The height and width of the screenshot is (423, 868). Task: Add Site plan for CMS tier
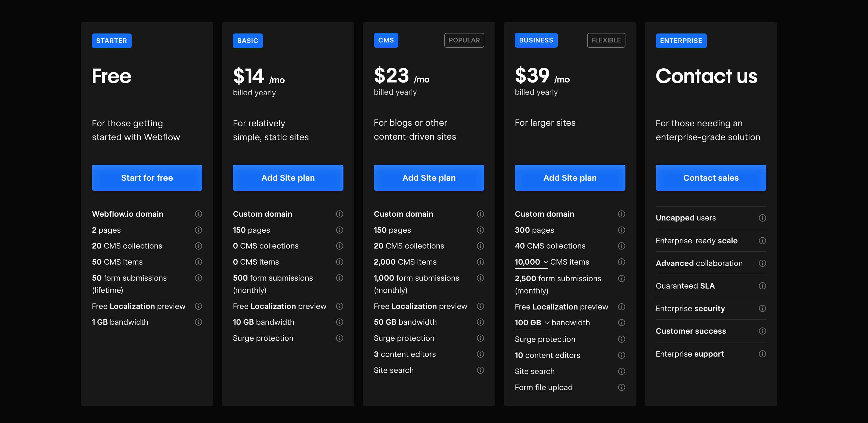click(x=429, y=178)
